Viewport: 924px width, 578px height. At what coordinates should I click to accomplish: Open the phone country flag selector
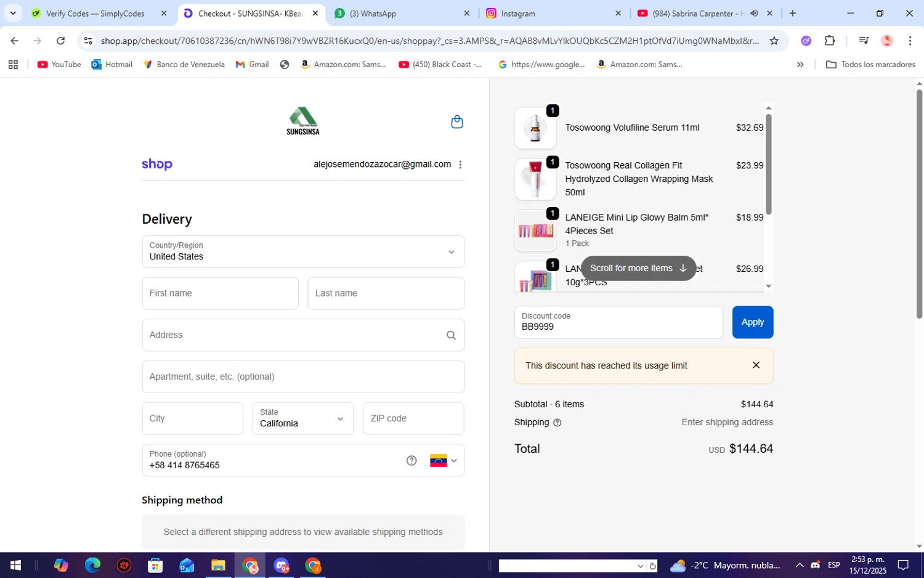click(x=444, y=460)
